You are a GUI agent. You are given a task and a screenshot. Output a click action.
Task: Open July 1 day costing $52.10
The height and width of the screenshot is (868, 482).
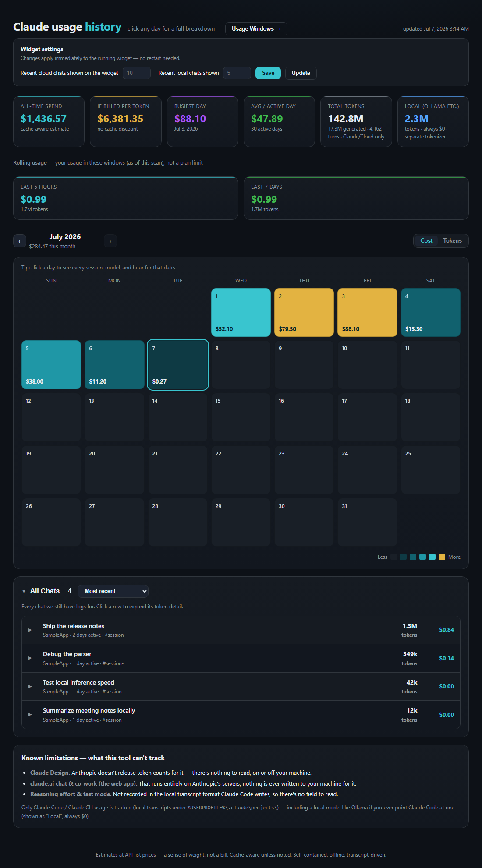241,312
